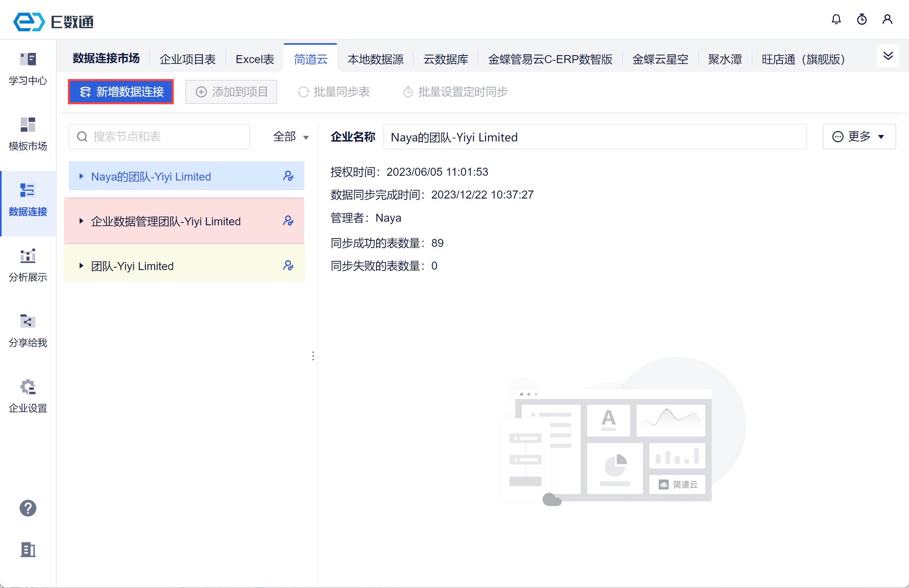This screenshot has height=588, width=909.
Task: Click the timer clock icon in header
Action: (862, 19)
